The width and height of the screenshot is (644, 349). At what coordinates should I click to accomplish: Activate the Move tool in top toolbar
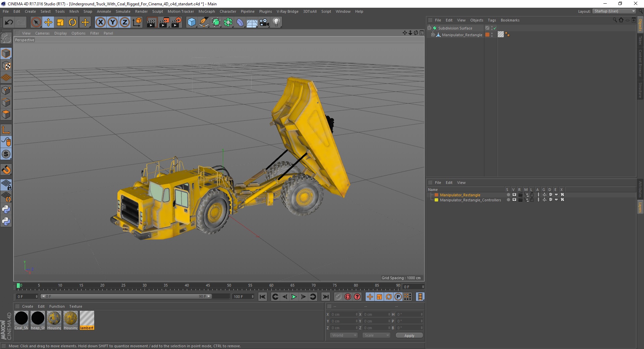tap(48, 22)
